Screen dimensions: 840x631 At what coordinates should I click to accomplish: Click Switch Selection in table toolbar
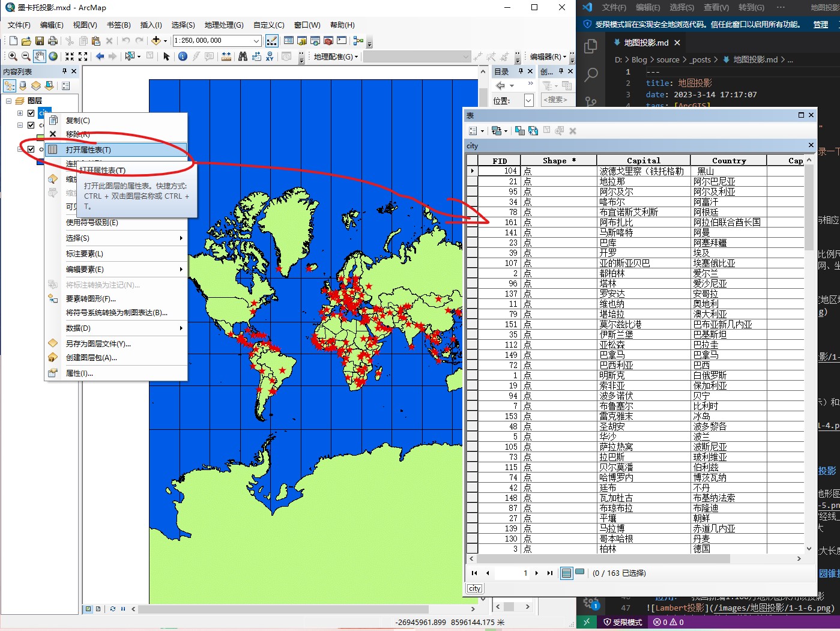(533, 131)
